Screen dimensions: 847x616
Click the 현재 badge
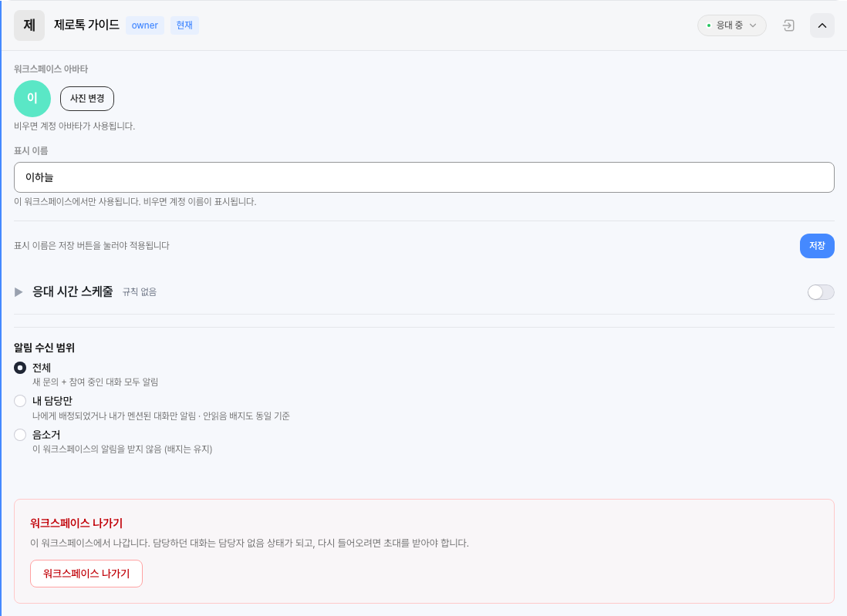pos(184,25)
